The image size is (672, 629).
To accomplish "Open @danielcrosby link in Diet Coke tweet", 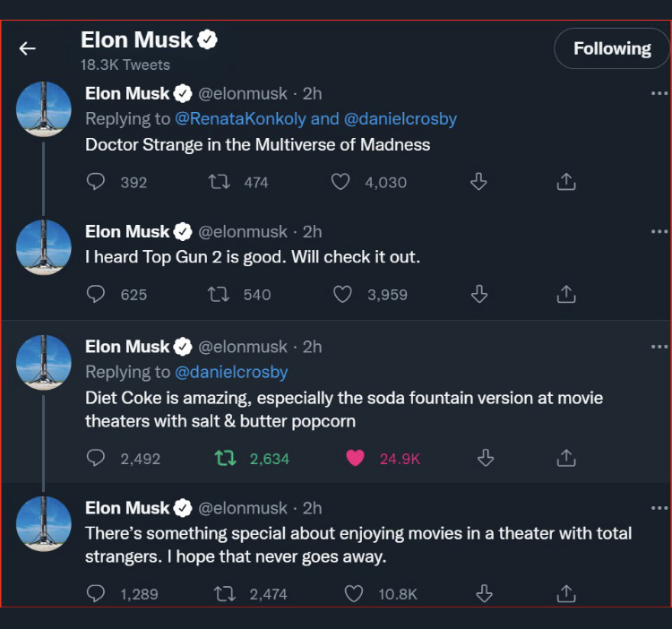I will pyautogui.click(x=231, y=372).
